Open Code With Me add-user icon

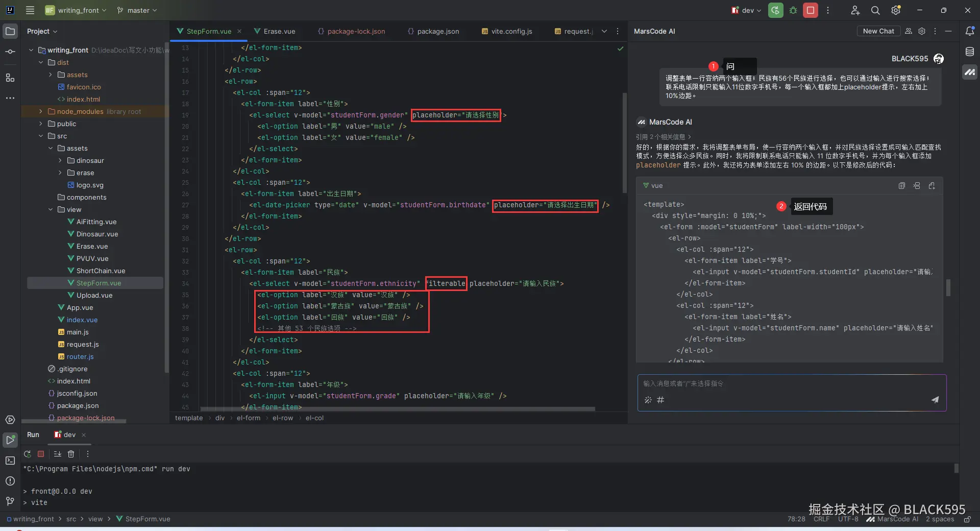coord(855,10)
